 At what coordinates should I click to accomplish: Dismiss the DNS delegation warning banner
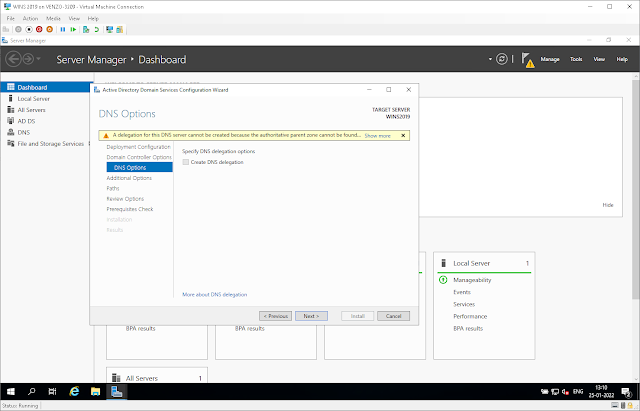tap(403, 136)
